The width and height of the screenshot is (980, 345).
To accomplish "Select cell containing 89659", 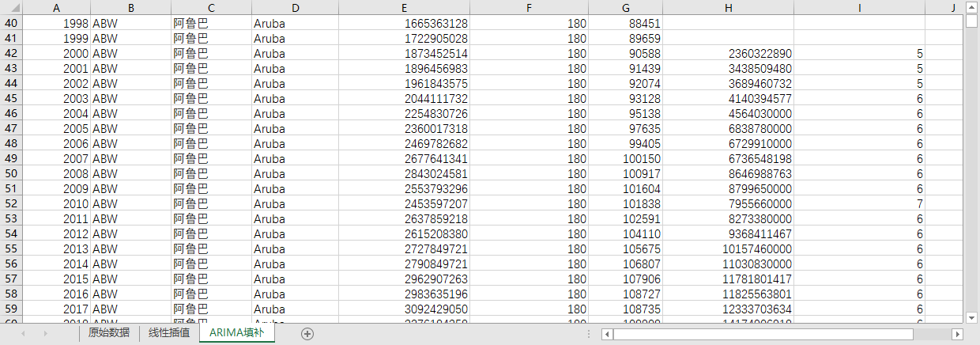I will coord(626,39).
